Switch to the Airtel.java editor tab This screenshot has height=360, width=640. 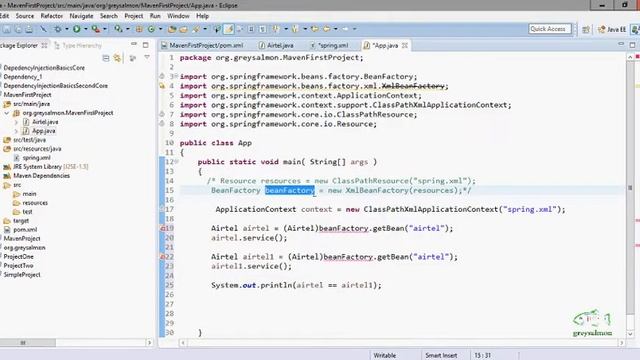276,45
